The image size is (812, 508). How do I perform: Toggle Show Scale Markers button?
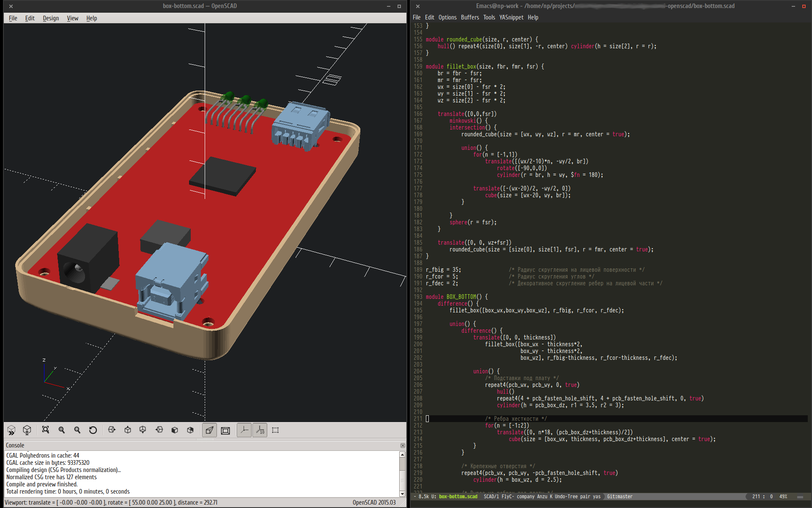260,430
